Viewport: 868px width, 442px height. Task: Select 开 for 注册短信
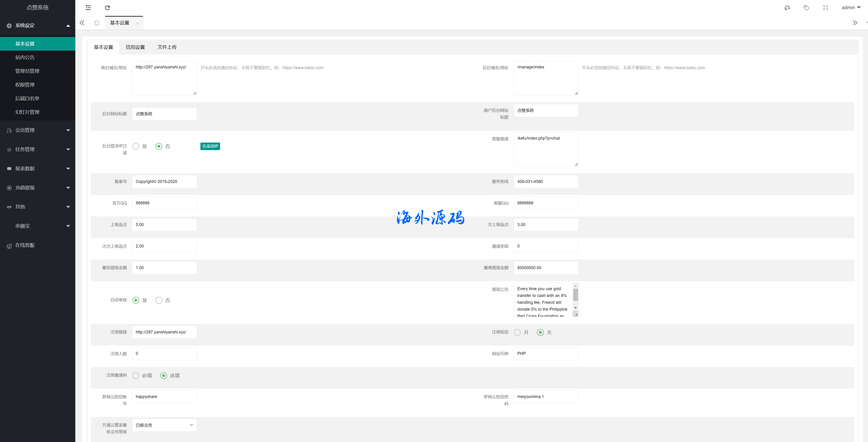517,333
